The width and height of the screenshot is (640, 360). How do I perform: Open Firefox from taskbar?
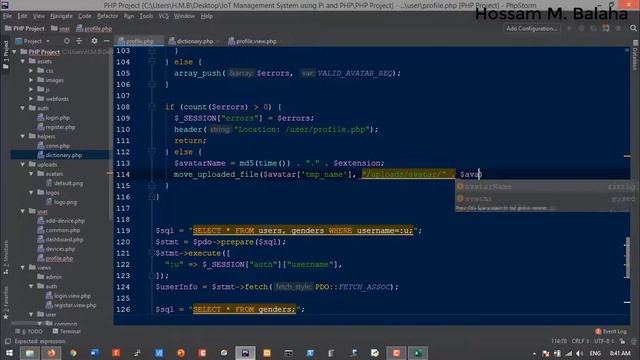[51, 353]
